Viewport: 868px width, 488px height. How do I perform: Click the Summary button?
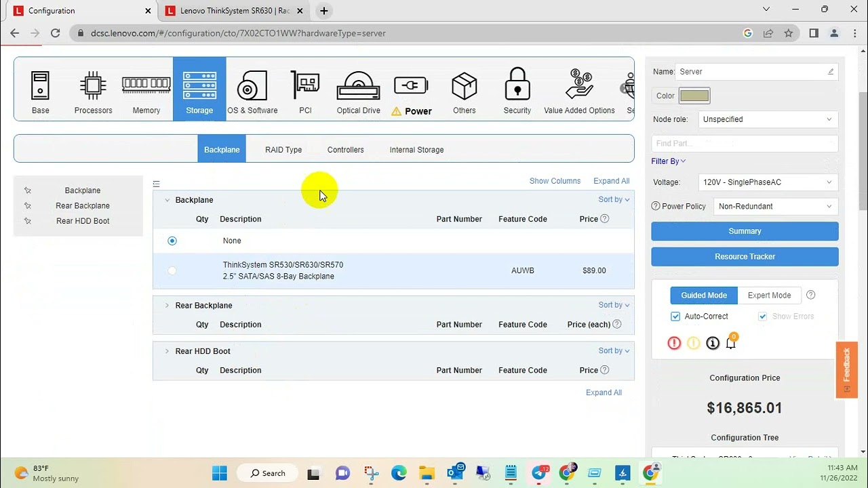[745, 231]
